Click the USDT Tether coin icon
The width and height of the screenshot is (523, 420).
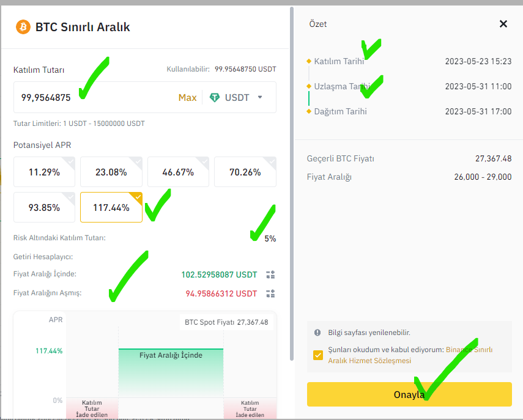point(215,97)
